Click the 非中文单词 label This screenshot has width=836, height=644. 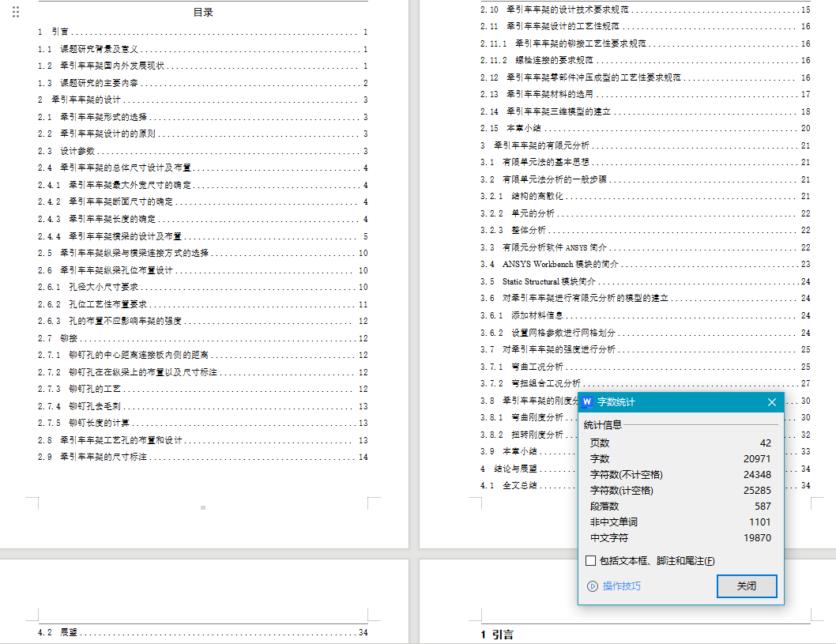[x=614, y=522]
